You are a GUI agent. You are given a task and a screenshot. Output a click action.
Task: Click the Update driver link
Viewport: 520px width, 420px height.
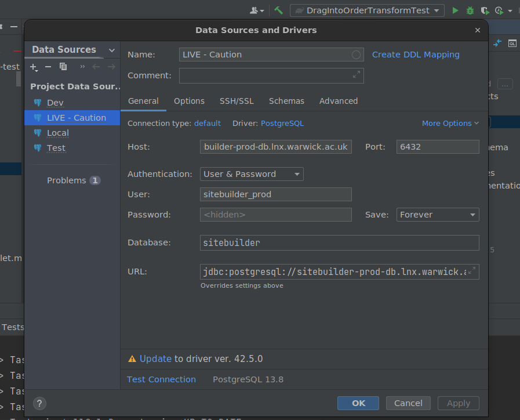155,359
